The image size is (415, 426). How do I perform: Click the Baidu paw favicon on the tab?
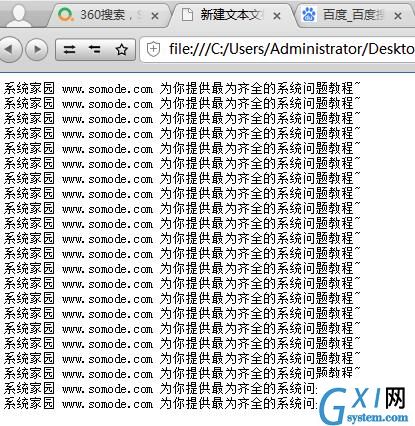309,14
